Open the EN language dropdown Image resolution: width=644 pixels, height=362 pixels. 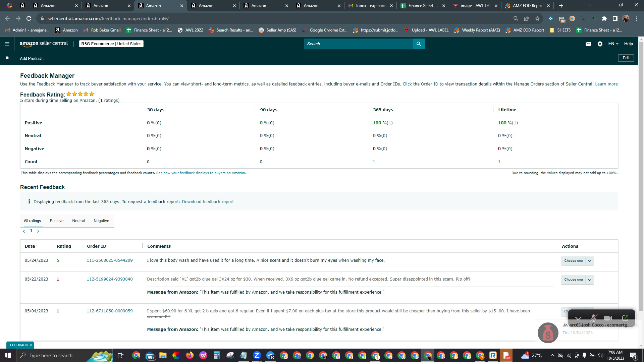click(x=613, y=44)
